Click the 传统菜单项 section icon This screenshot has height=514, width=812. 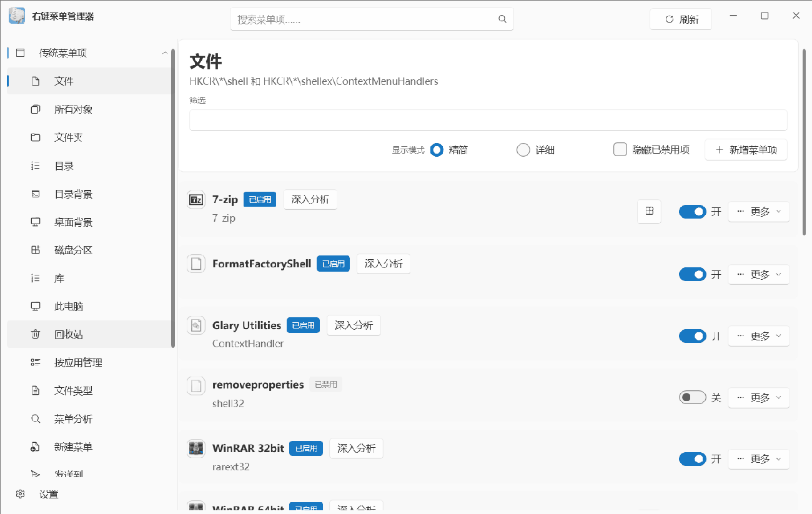pyautogui.click(x=21, y=53)
